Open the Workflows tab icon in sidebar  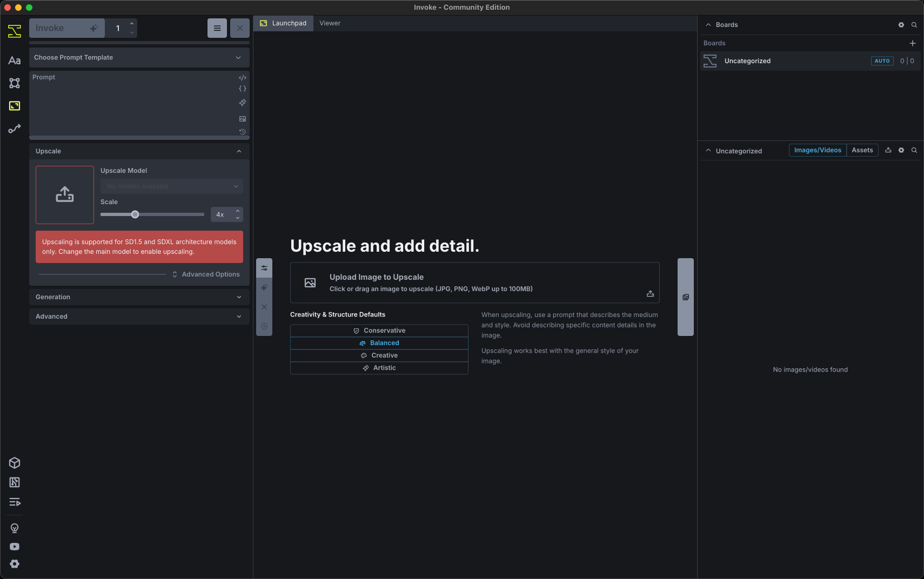(15, 129)
